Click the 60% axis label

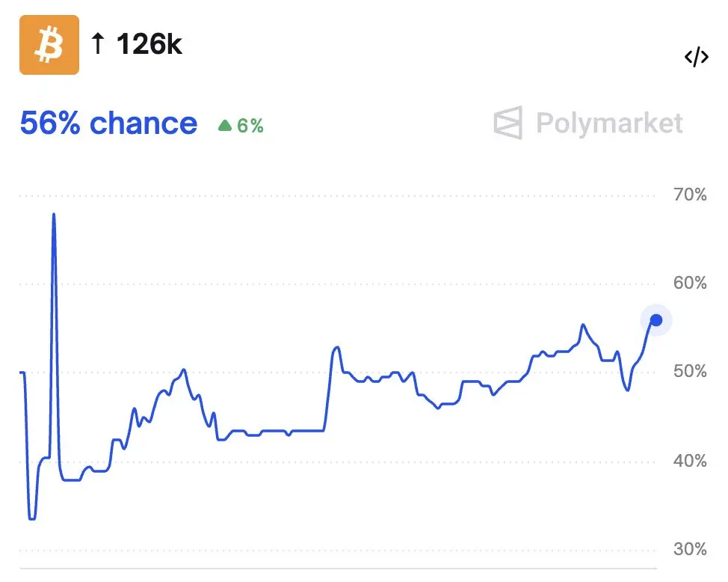pyautogui.click(x=690, y=283)
